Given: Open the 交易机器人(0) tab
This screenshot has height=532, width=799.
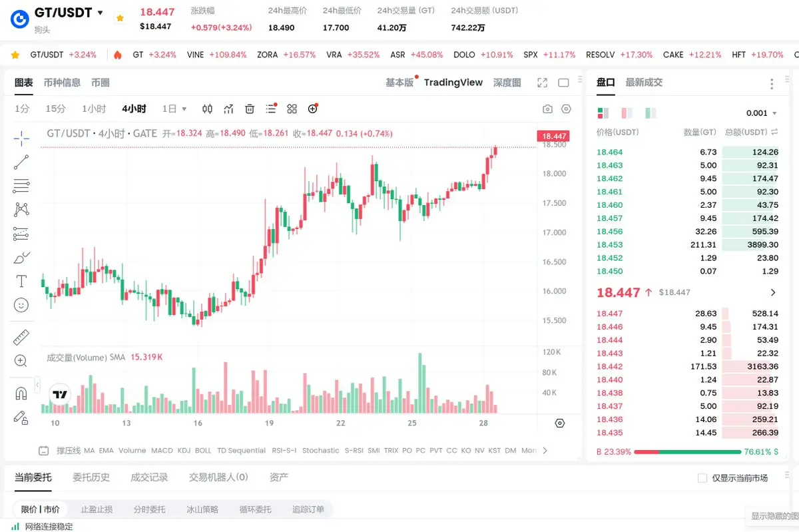Looking at the screenshot, I should tap(218, 477).
